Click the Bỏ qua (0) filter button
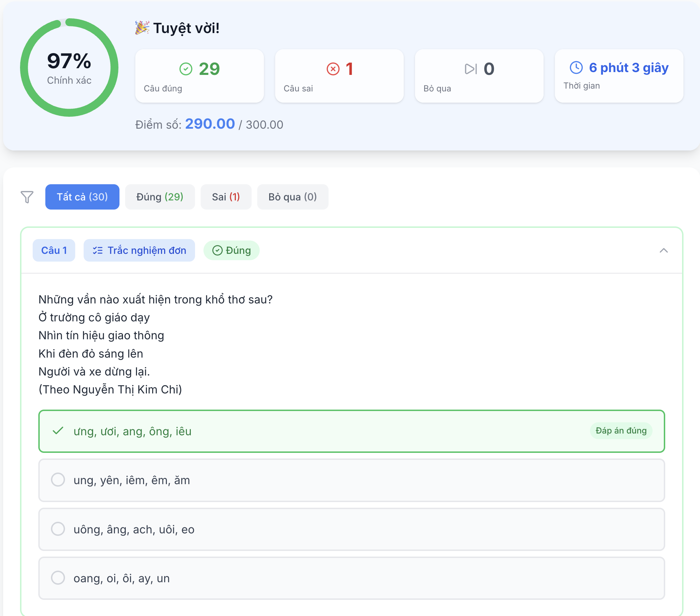Screen dimensions: 700x616 292,197
